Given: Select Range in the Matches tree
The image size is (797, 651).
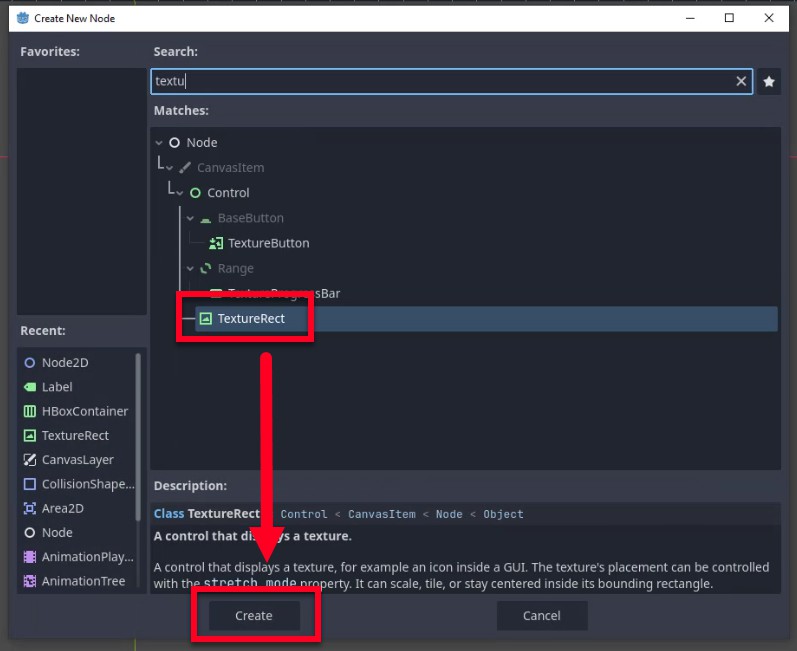Looking at the screenshot, I should point(235,268).
